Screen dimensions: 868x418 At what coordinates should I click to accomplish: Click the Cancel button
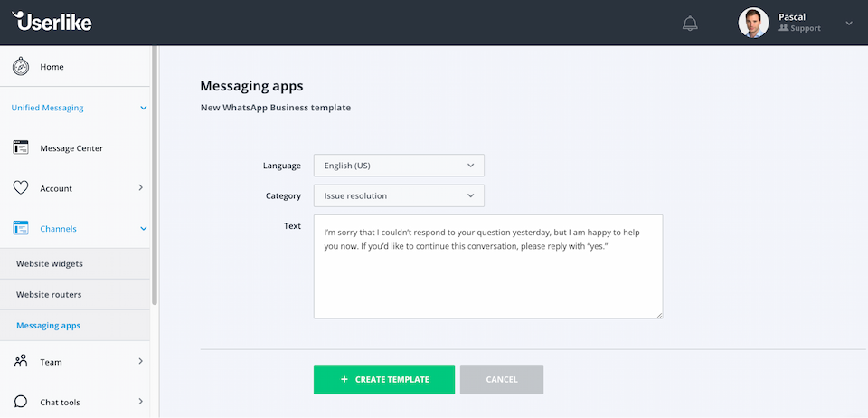coord(502,379)
